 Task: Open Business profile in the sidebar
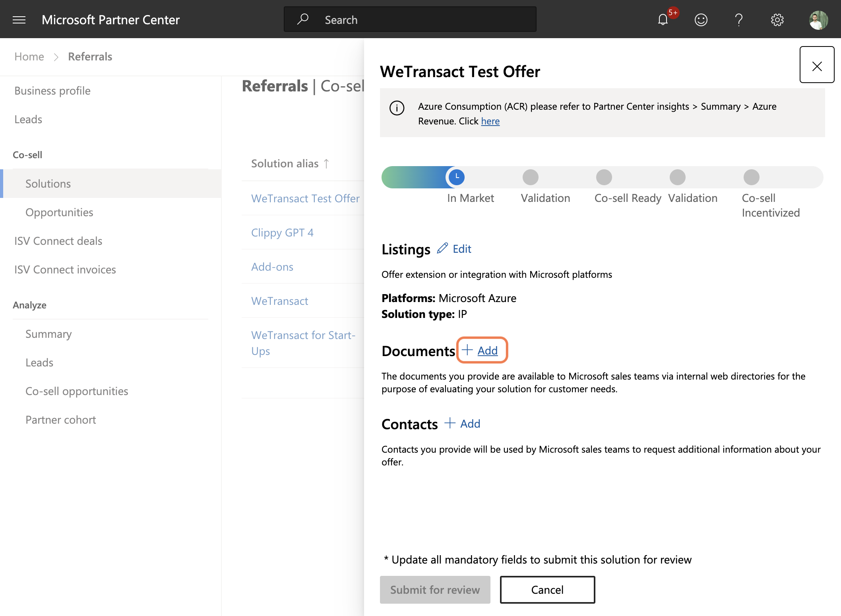click(52, 91)
